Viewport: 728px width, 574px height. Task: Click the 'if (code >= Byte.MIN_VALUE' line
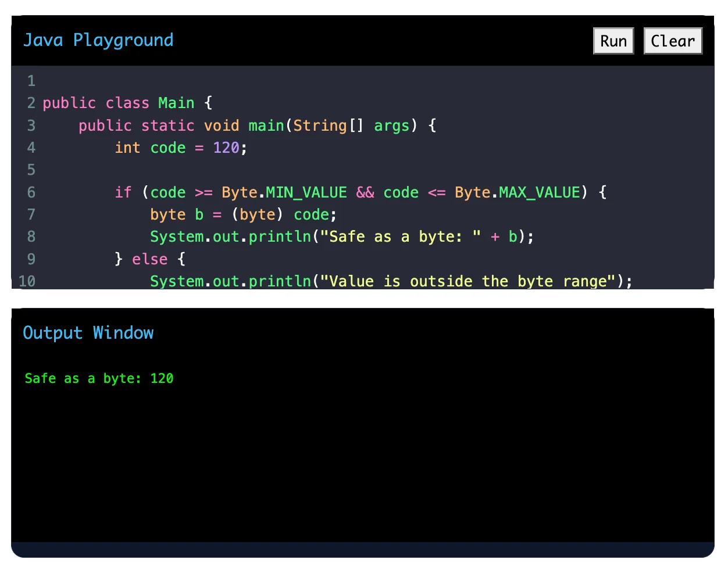tap(361, 192)
